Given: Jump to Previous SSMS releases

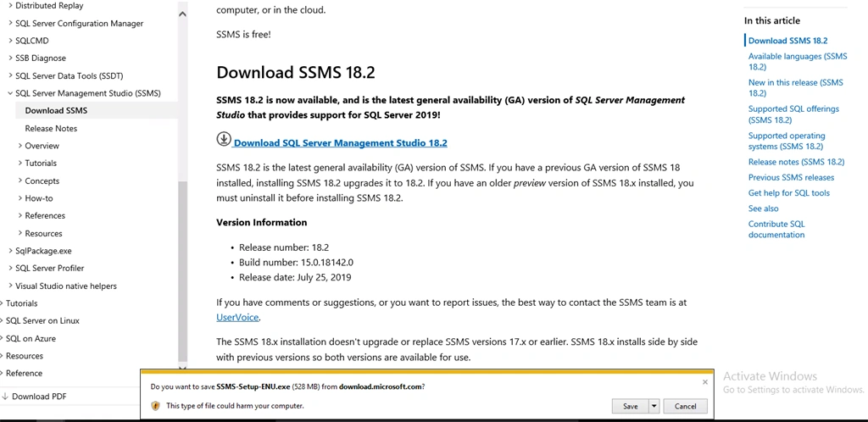Looking at the screenshot, I should 791,178.
